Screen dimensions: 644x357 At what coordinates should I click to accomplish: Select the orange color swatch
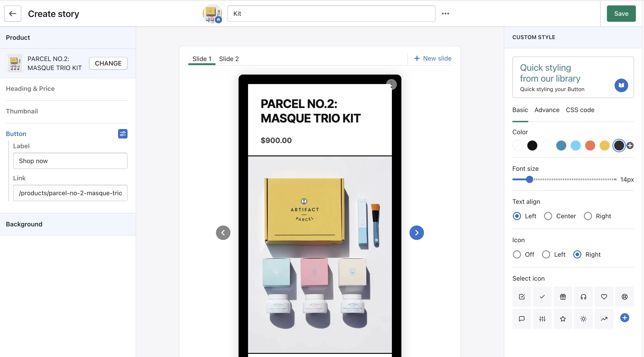pos(590,146)
